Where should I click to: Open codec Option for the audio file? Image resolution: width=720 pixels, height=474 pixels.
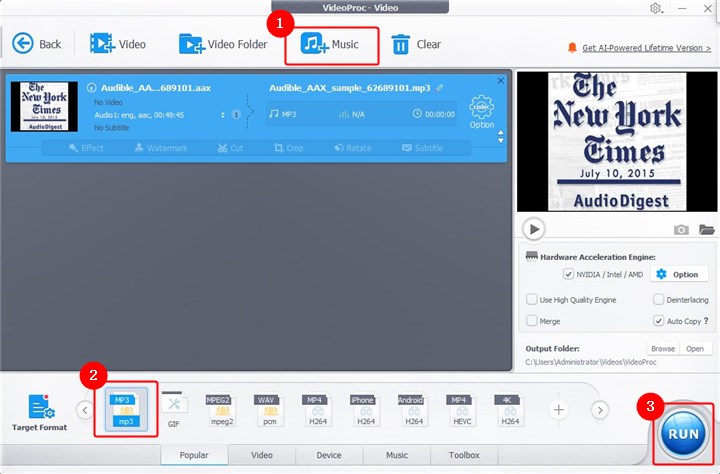pos(482,112)
